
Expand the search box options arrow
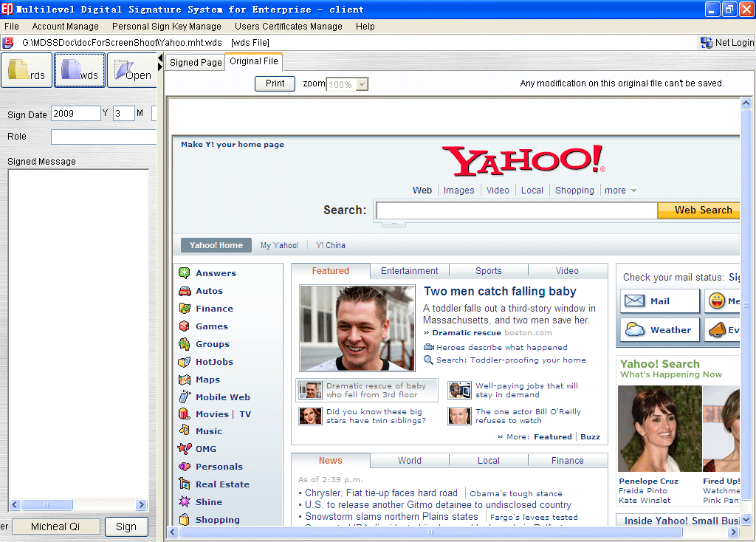pos(394,224)
